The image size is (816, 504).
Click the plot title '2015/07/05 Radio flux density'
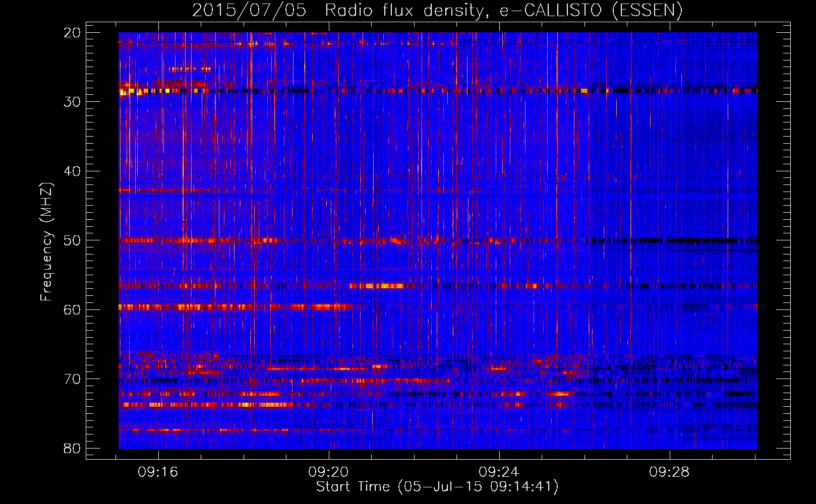coord(339,11)
